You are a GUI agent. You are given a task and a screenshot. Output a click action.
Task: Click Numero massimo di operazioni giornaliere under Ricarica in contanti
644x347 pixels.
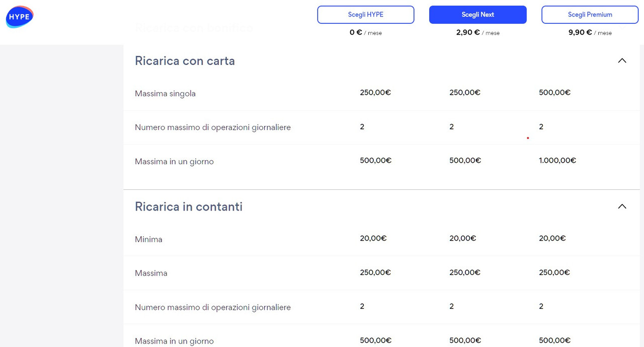(212, 307)
